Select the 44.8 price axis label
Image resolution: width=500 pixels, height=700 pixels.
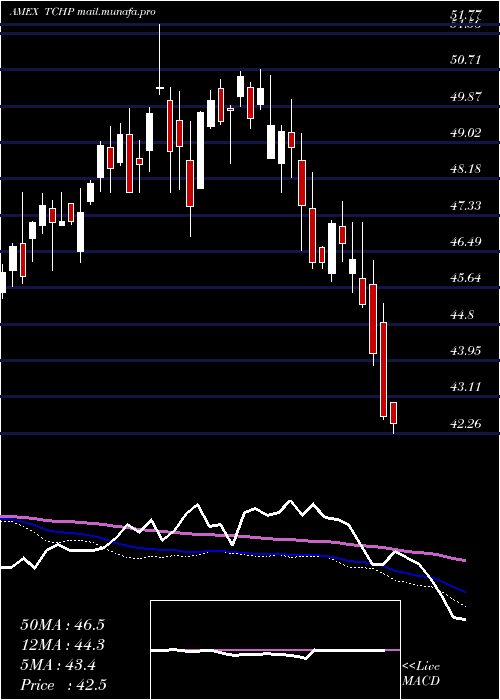pos(462,315)
